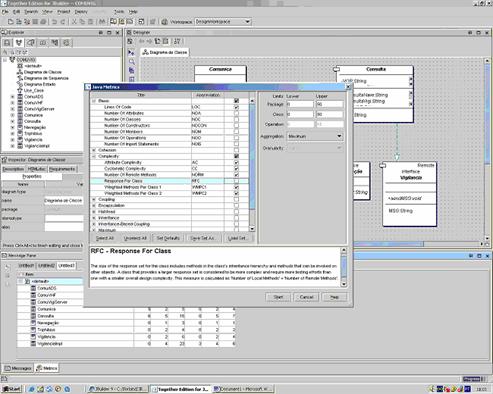Open Document1 Microsoft Word from the taskbar
The image size is (493, 394).
tap(243, 389)
